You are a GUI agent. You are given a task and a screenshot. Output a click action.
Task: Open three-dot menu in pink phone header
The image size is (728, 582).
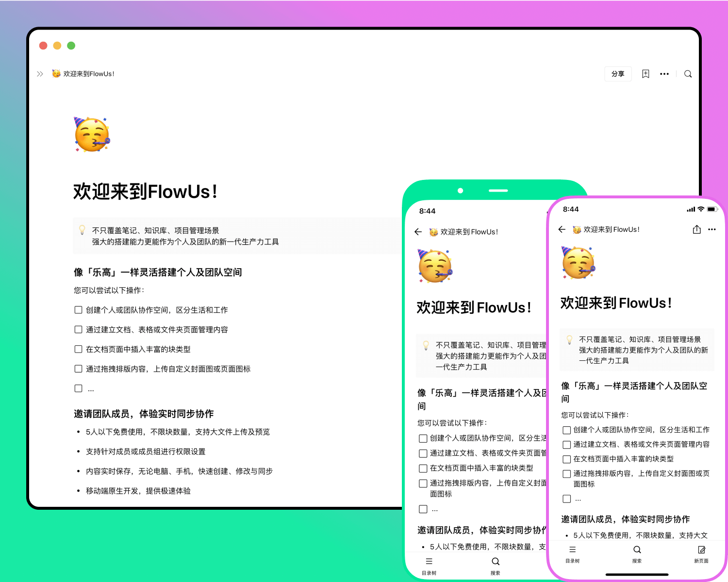712,229
